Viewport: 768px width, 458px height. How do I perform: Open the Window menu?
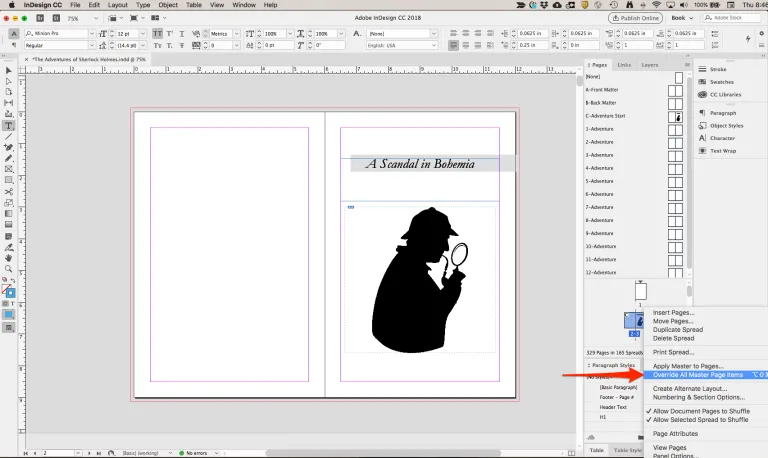243,5
